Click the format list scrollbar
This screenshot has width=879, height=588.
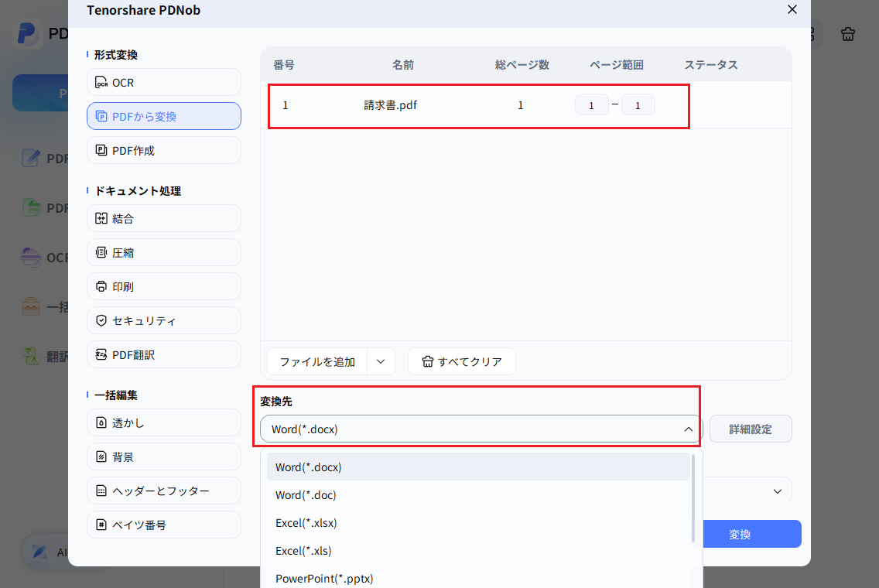click(693, 497)
